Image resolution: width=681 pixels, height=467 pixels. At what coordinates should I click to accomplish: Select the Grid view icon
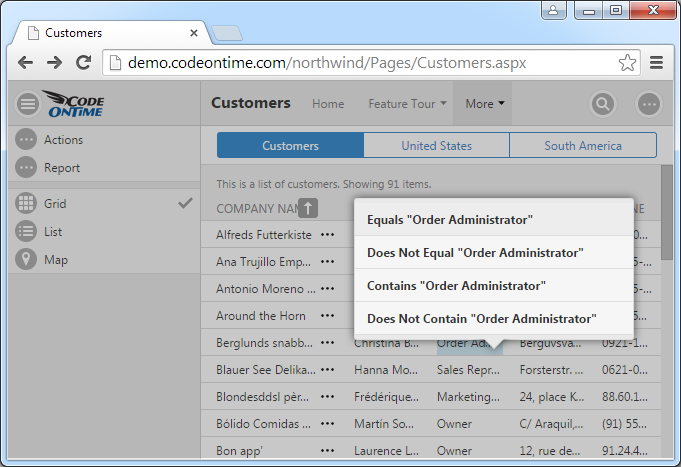[x=26, y=203]
